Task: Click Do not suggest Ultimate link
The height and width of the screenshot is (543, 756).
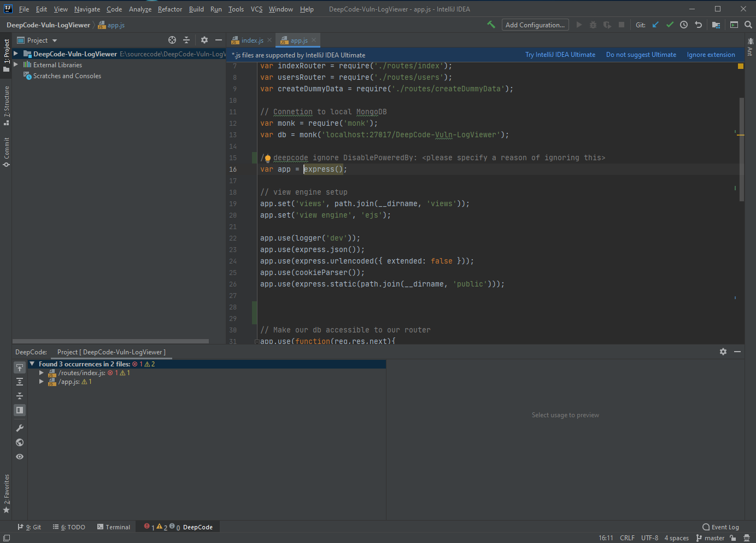Action: tap(641, 55)
